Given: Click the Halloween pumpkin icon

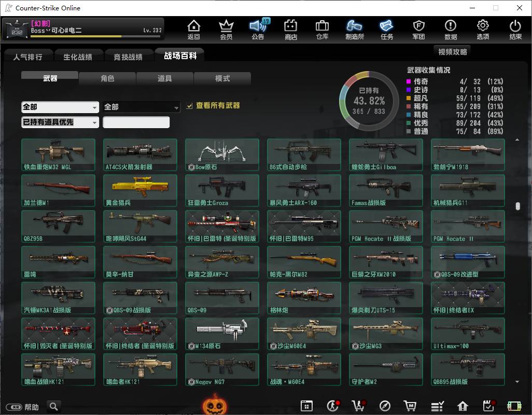Looking at the screenshot, I should coord(215,405).
